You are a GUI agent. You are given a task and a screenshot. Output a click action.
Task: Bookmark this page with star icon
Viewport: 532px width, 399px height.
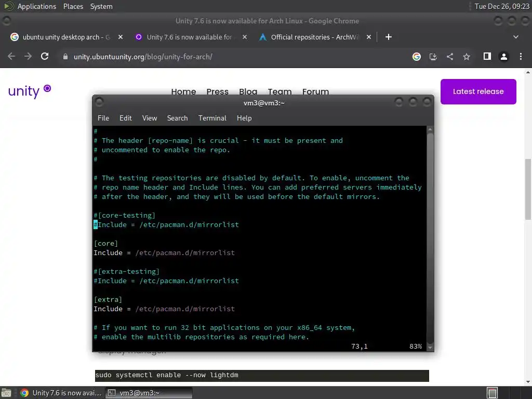pos(467,57)
